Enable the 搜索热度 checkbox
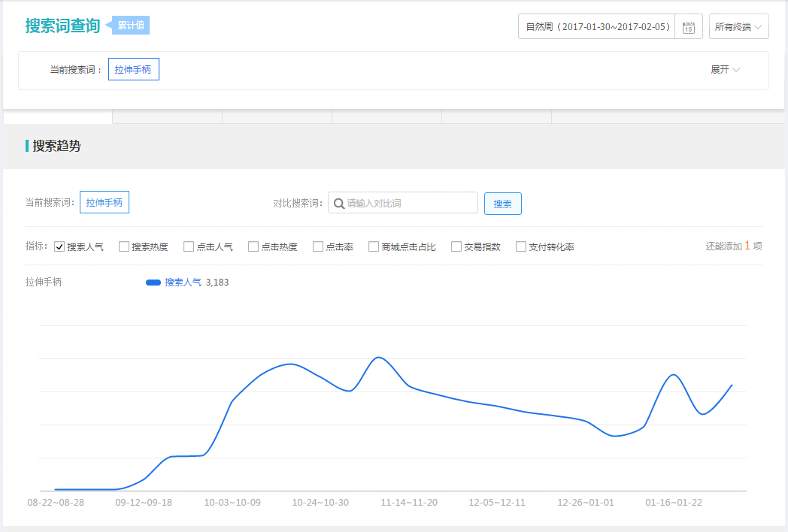The width and height of the screenshot is (788, 532). [x=124, y=246]
